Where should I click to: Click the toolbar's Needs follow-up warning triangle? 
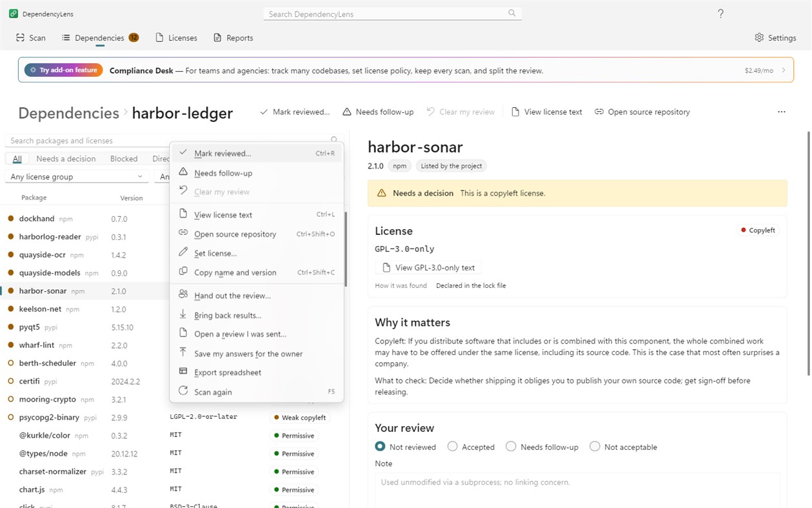coord(347,112)
